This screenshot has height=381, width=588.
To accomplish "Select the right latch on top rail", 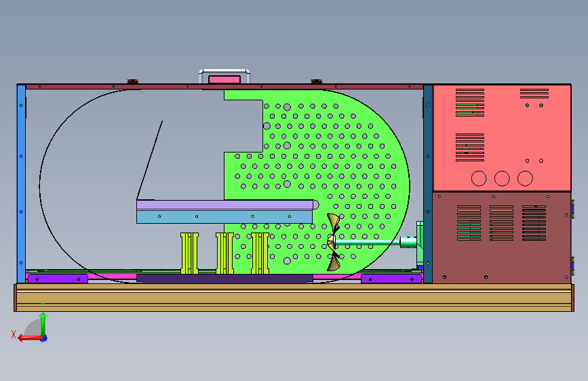I will pyautogui.click(x=317, y=81).
